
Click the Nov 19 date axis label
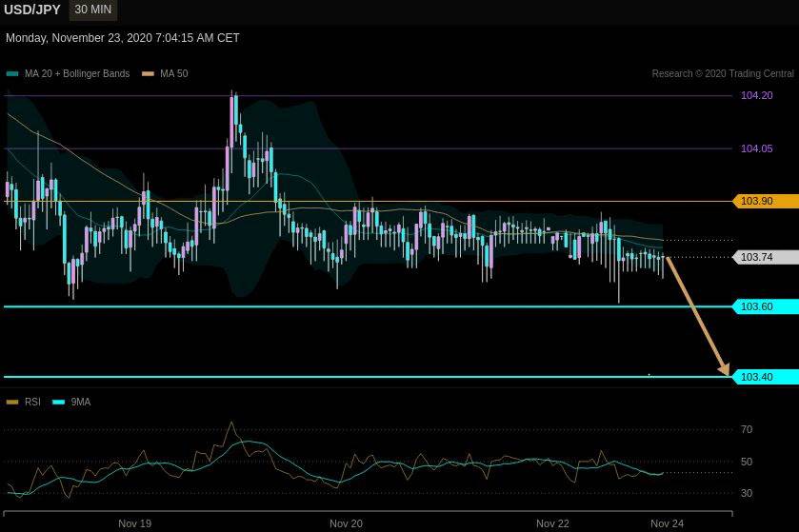pyautogui.click(x=134, y=523)
